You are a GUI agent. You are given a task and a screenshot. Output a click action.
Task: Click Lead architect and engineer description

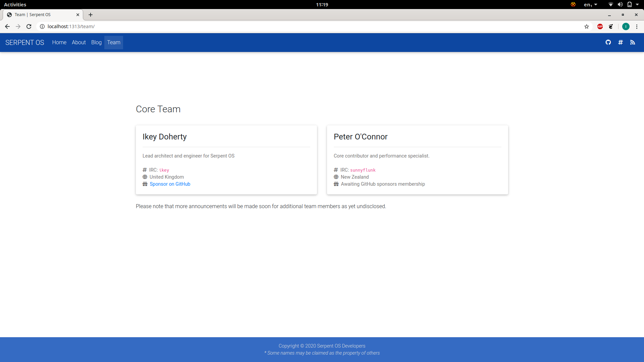pyautogui.click(x=189, y=156)
